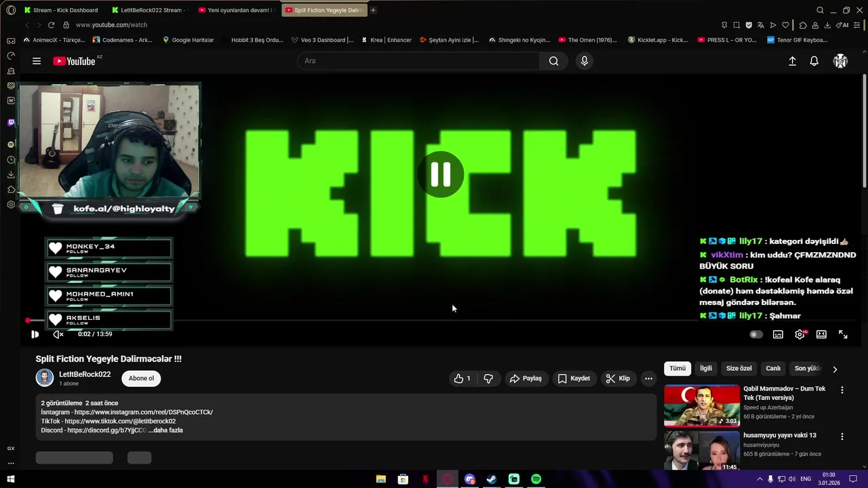This screenshot has width=868, height=488.
Task: Go back with the browser back arrow
Action: pyautogui.click(x=27, y=25)
